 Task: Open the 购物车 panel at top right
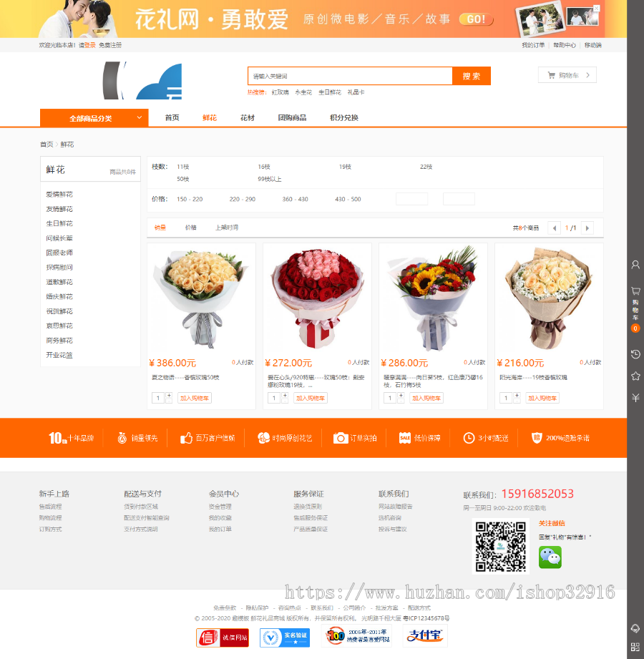[567, 74]
